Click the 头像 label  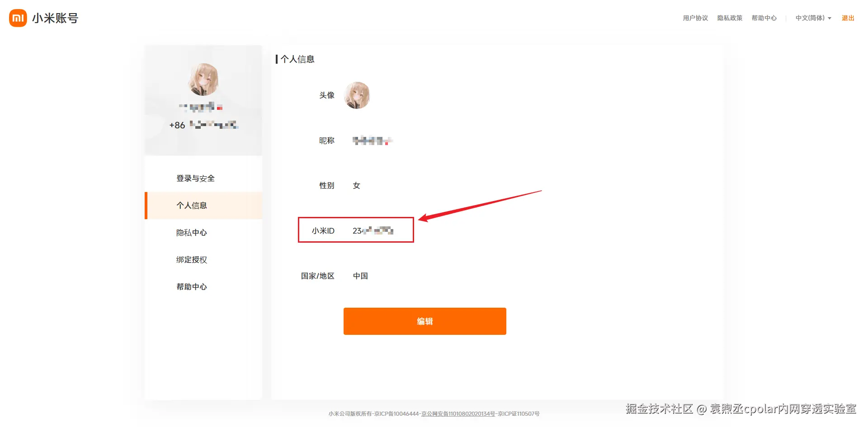tap(327, 95)
